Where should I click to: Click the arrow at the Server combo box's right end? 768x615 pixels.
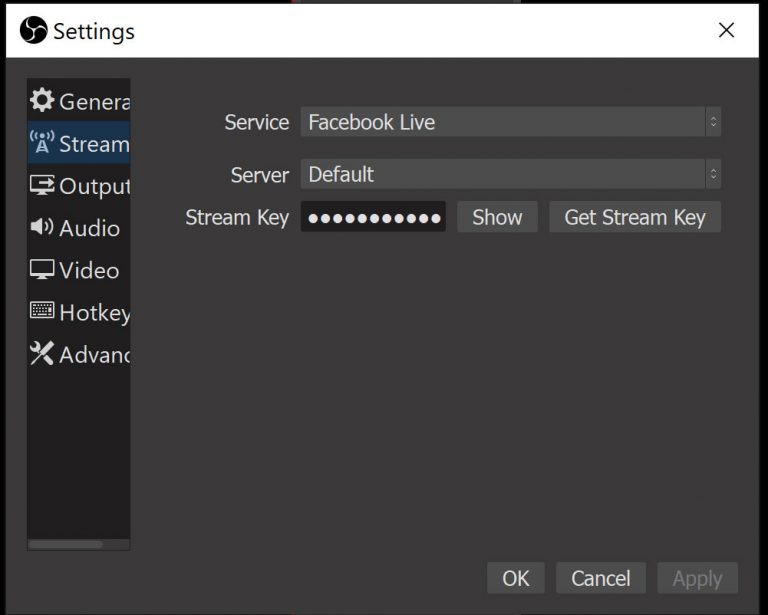712,174
